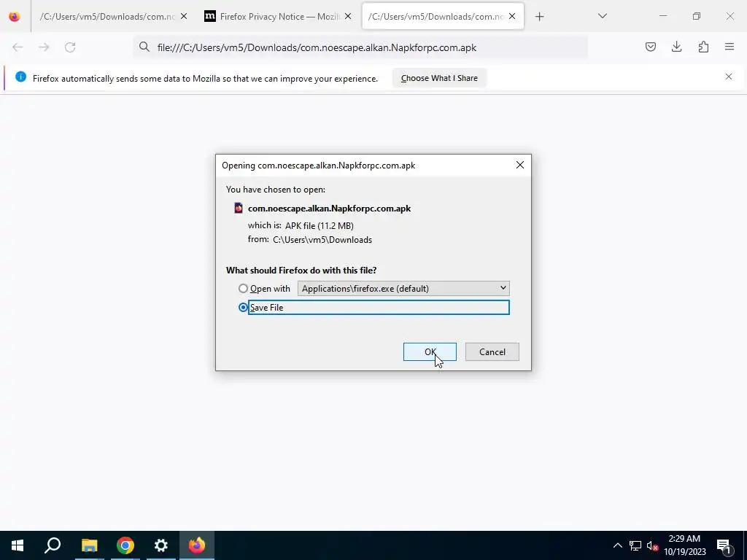Go forward using the forward arrow

44,47
